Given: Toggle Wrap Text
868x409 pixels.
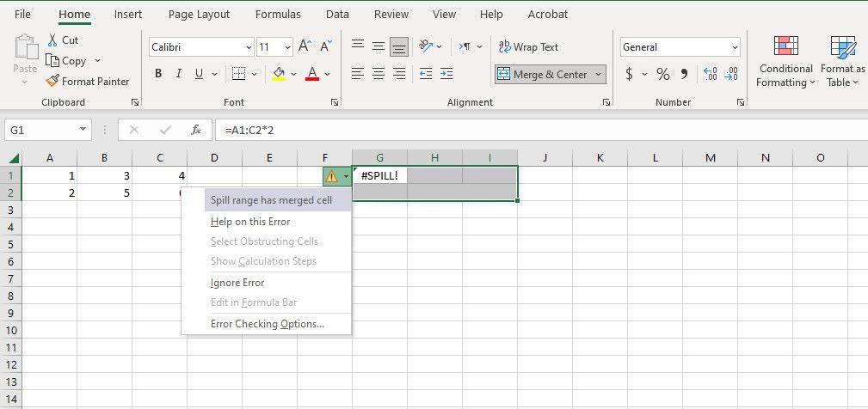Looking at the screenshot, I should pyautogui.click(x=529, y=47).
